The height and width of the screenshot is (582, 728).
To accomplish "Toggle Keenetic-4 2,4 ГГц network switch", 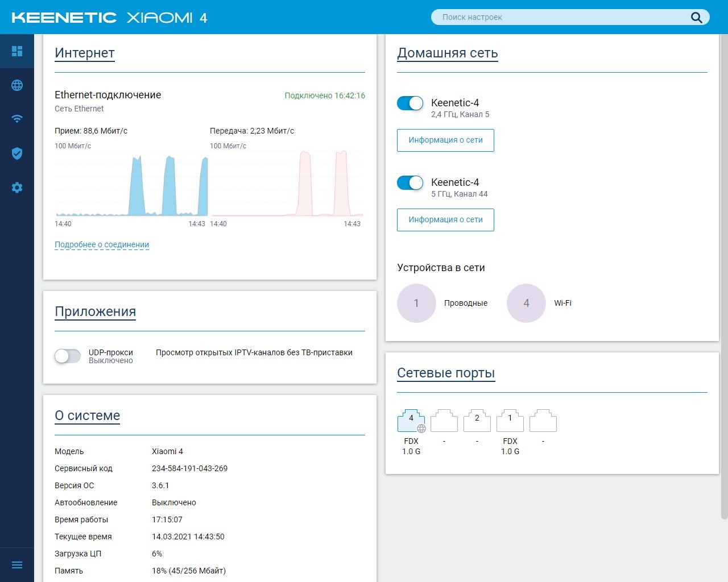I will [x=410, y=103].
